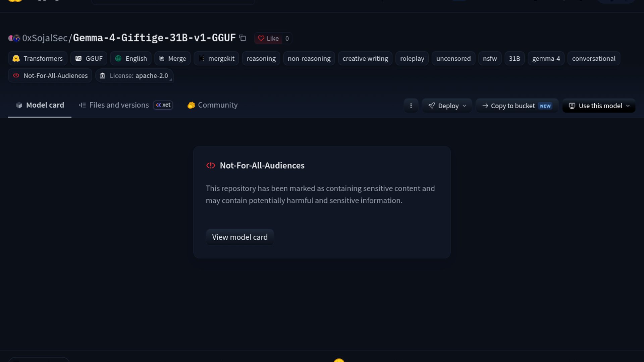Select the mergekit tag
Viewport: 644px width, 362px height.
coord(216,59)
